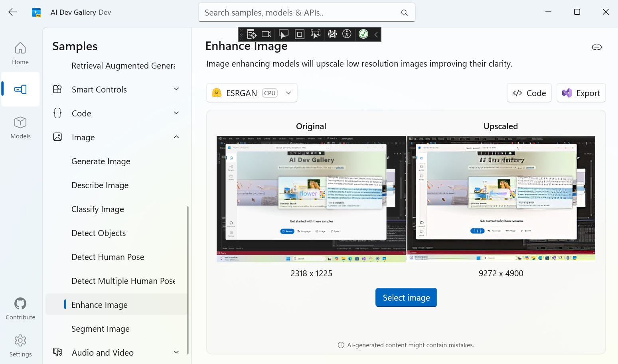Viewport: 618px width, 364px height.
Task: Click the search samples input field
Action: point(306,12)
